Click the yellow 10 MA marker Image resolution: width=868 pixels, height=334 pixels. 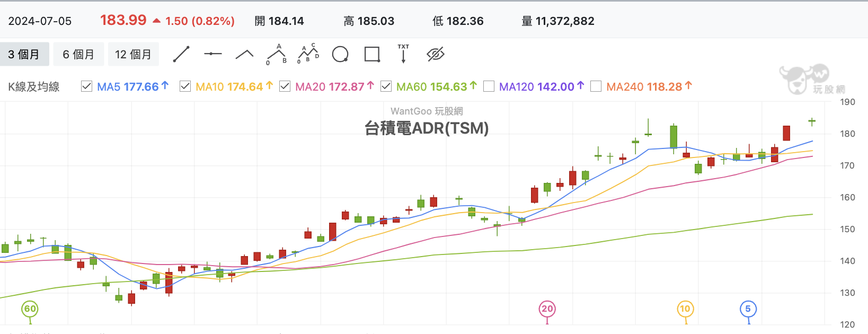pyautogui.click(x=685, y=309)
